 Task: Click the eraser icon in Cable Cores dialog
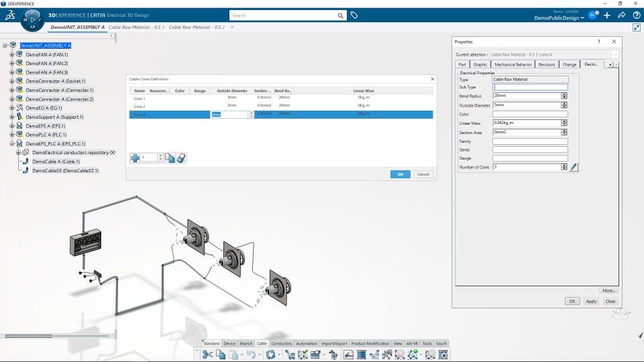pos(181,158)
